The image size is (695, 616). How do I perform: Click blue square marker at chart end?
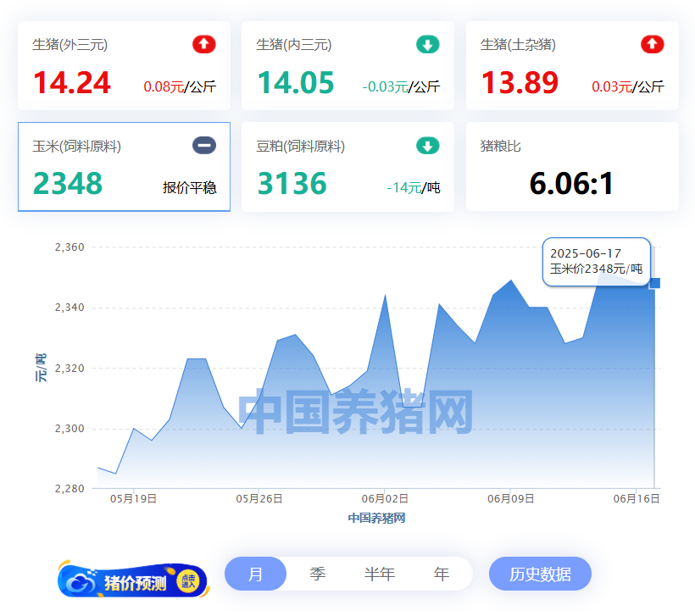pos(654,283)
